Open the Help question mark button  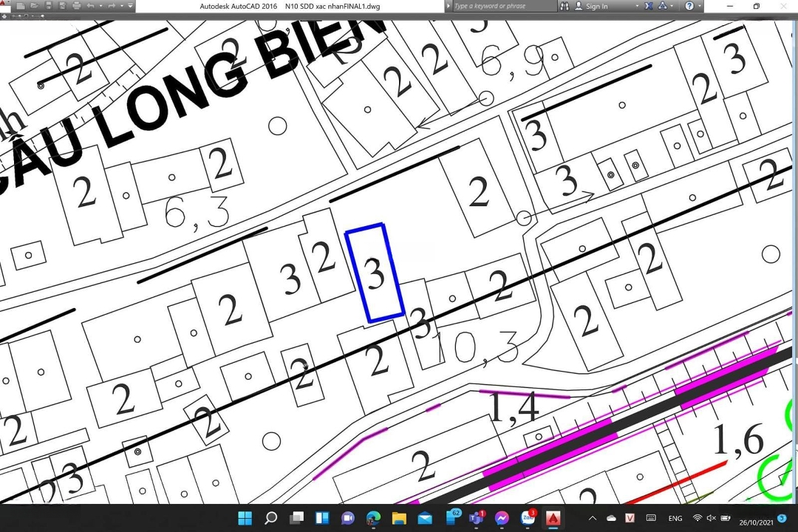click(689, 6)
